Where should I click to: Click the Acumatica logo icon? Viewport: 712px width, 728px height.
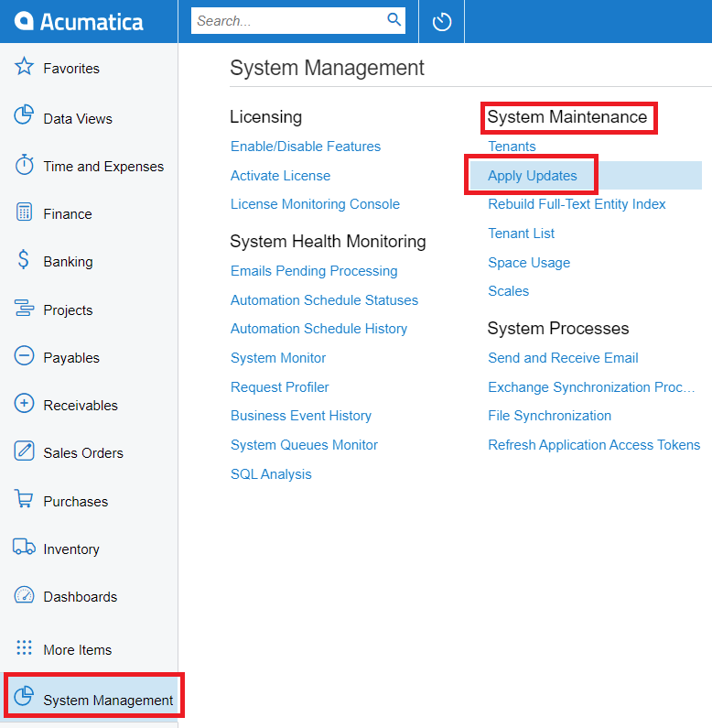pos(24,21)
